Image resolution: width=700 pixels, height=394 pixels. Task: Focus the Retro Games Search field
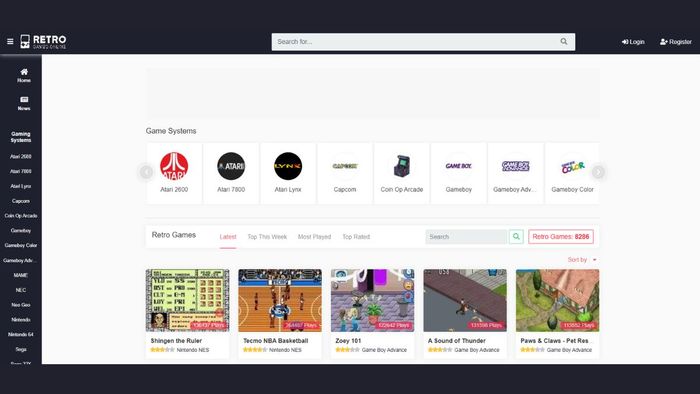[x=466, y=236]
